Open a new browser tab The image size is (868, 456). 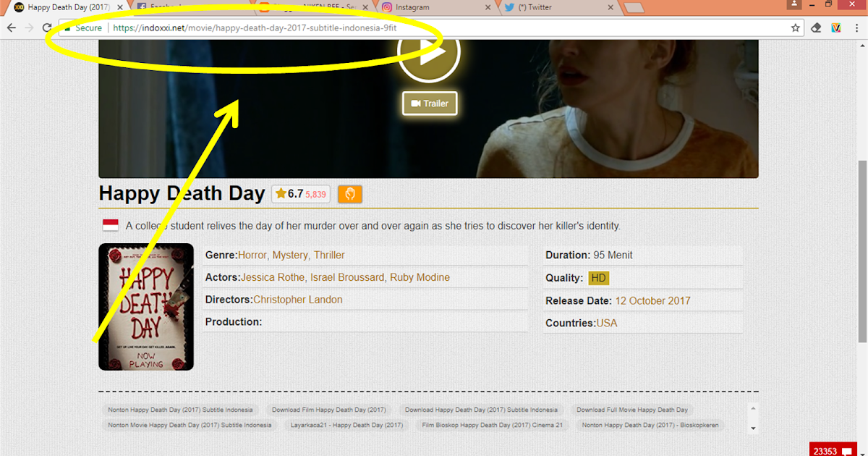634,8
